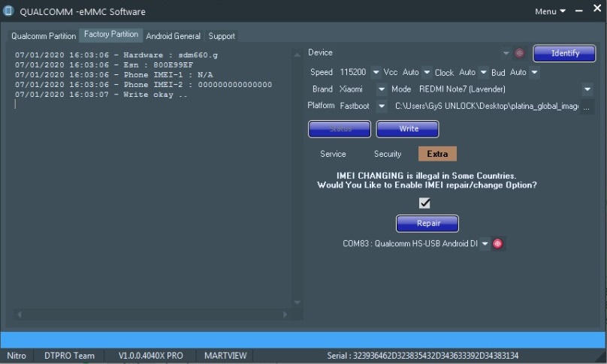Click the log scroll down arrow
The height and width of the screenshot is (364, 607).
297,302
